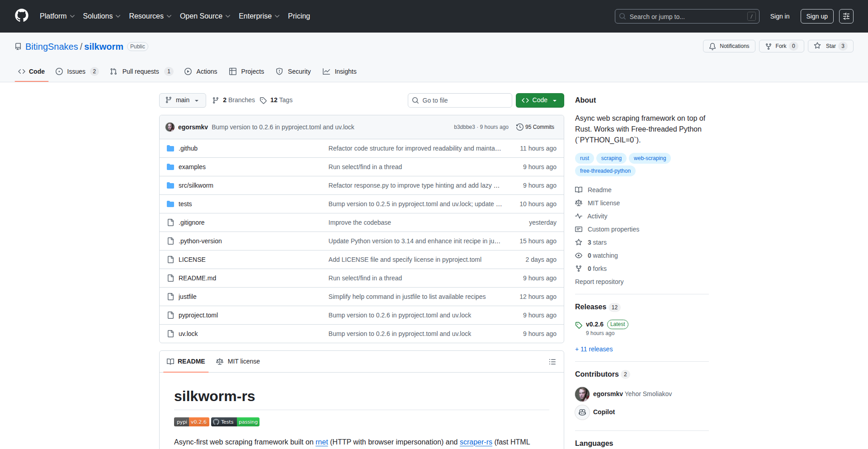Click the commit history clock icon
The height and width of the screenshot is (449, 868).
(520, 127)
